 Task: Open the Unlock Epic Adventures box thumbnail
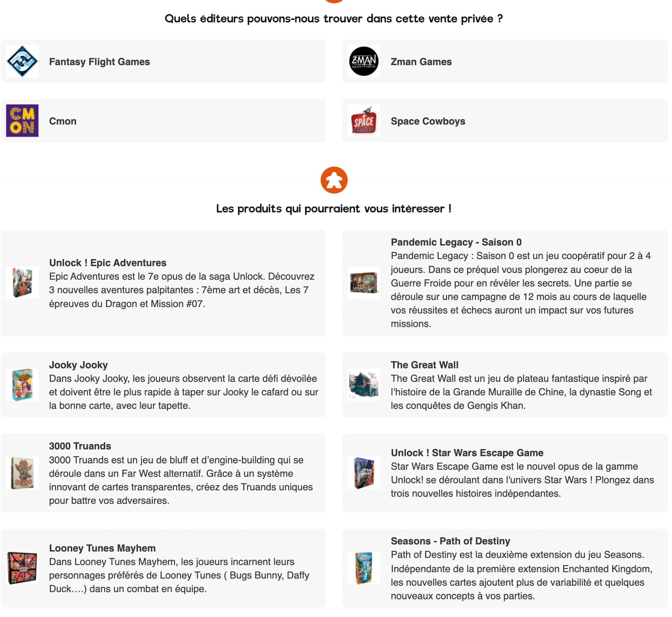[22, 283]
